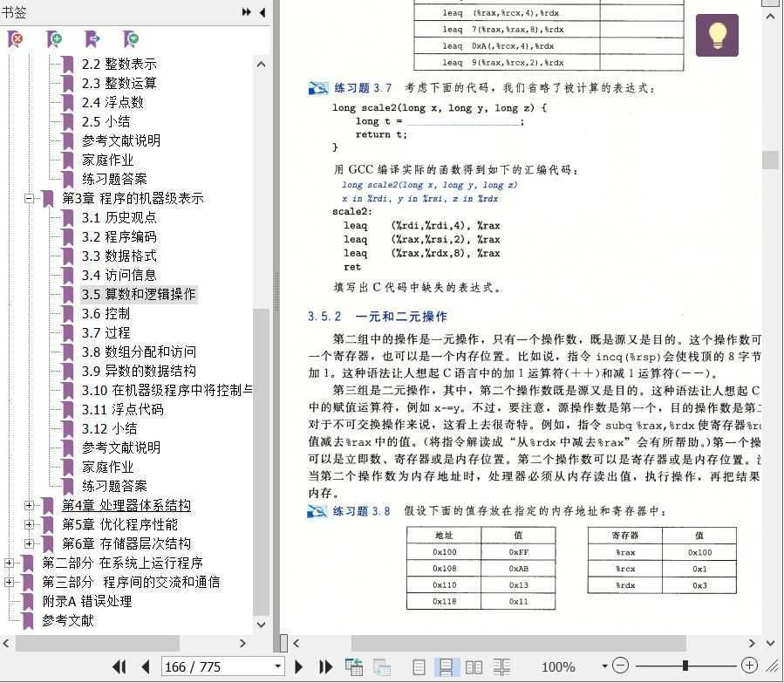Open bookmark 3.8 数组分配和访问

click(x=139, y=352)
